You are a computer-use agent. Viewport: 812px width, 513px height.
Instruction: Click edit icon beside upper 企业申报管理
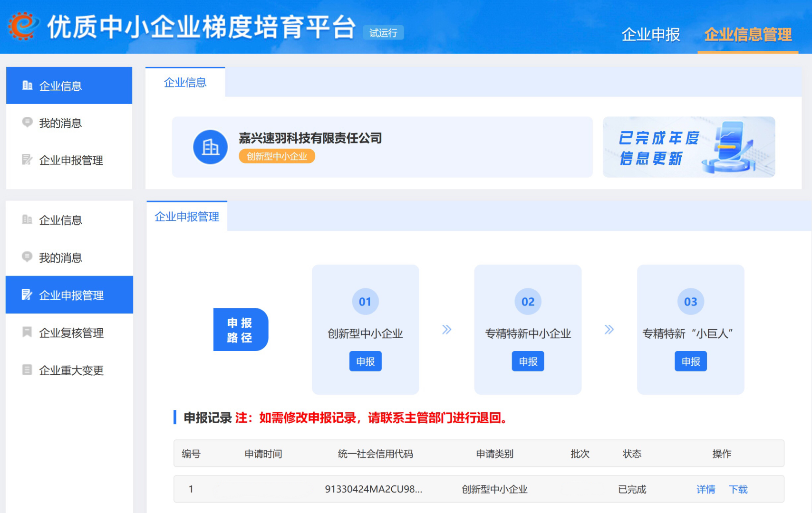[27, 160]
